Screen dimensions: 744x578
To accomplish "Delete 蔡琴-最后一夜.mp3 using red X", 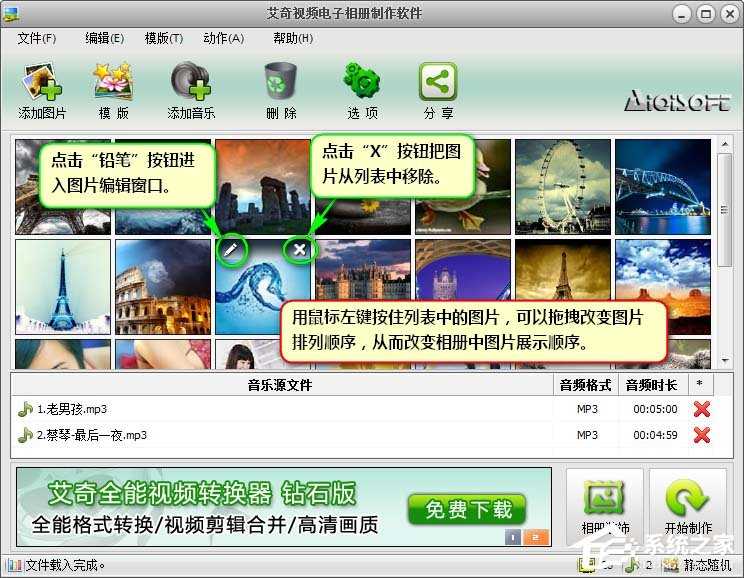I will click(701, 435).
